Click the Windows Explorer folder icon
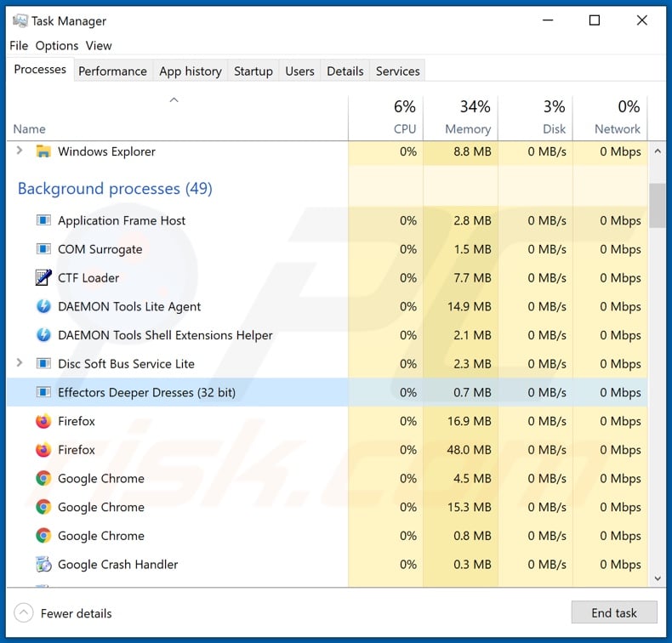The width and height of the screenshot is (672, 643). 43,151
